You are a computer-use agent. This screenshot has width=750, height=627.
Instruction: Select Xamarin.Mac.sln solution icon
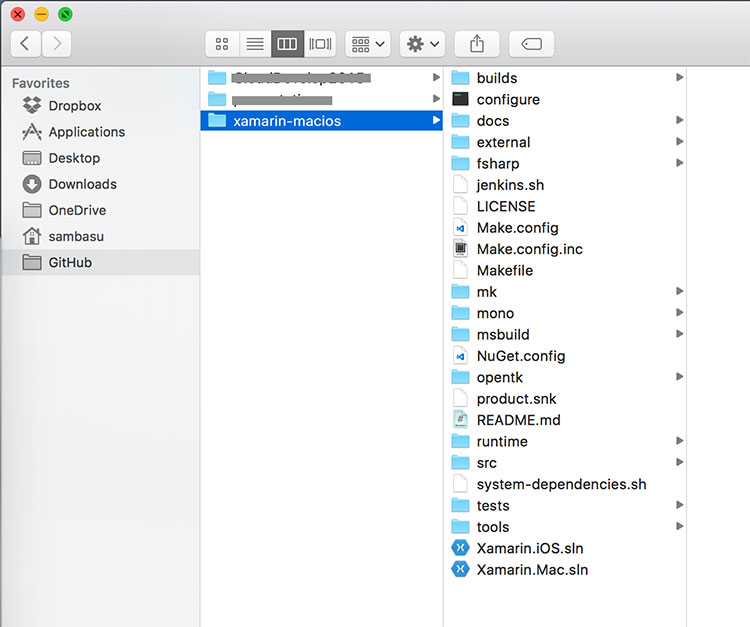click(460, 570)
